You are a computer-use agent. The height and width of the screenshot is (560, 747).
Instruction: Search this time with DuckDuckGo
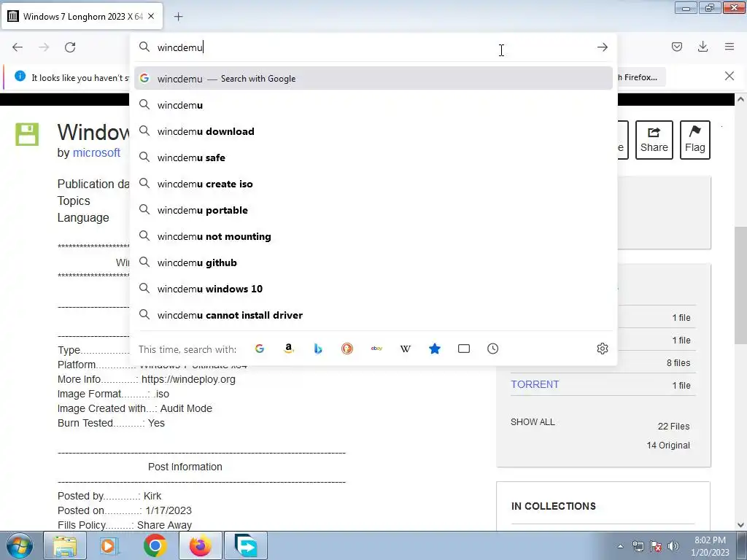[x=347, y=349]
